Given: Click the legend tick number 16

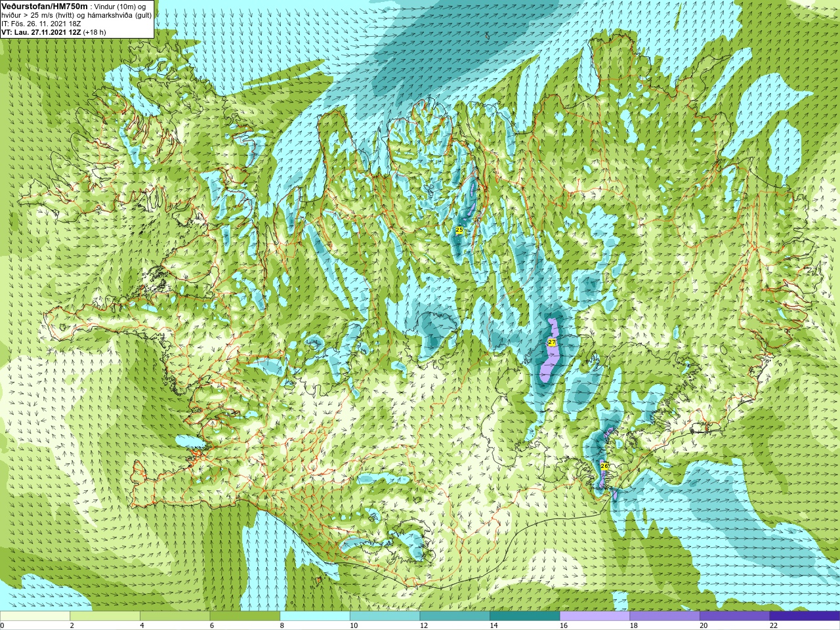Looking at the screenshot, I should (x=564, y=625).
